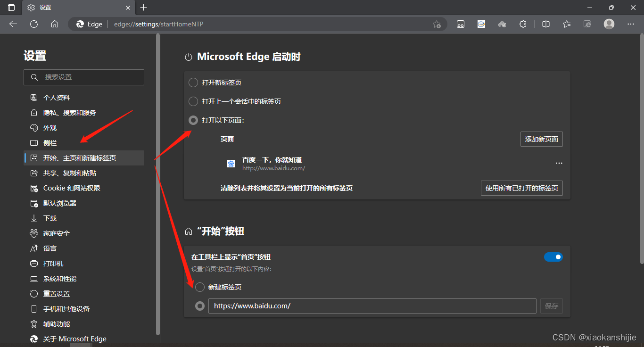Go to 外观 settings
Viewport: 644px width, 347px height.
[x=84, y=128]
